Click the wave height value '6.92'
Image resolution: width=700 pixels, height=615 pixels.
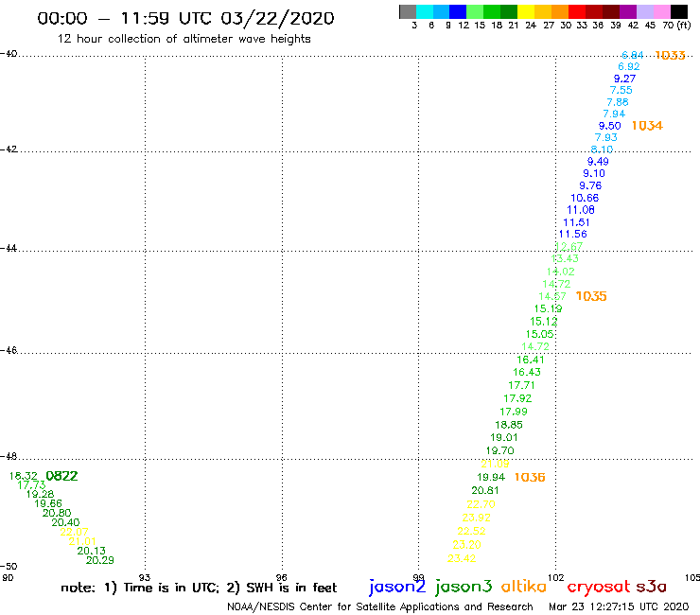628,66
